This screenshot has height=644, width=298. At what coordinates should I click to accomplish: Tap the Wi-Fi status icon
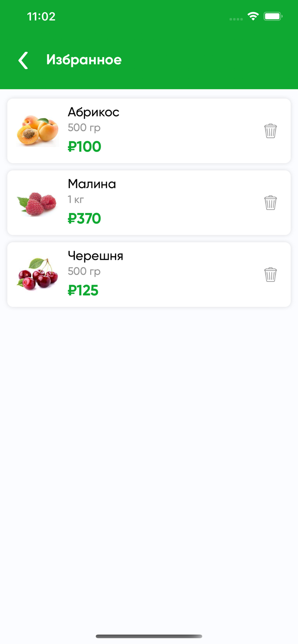[253, 16]
